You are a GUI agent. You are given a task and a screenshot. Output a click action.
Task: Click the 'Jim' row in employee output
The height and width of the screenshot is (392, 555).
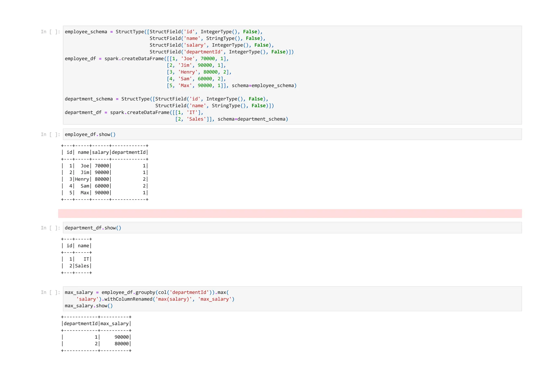click(x=105, y=172)
